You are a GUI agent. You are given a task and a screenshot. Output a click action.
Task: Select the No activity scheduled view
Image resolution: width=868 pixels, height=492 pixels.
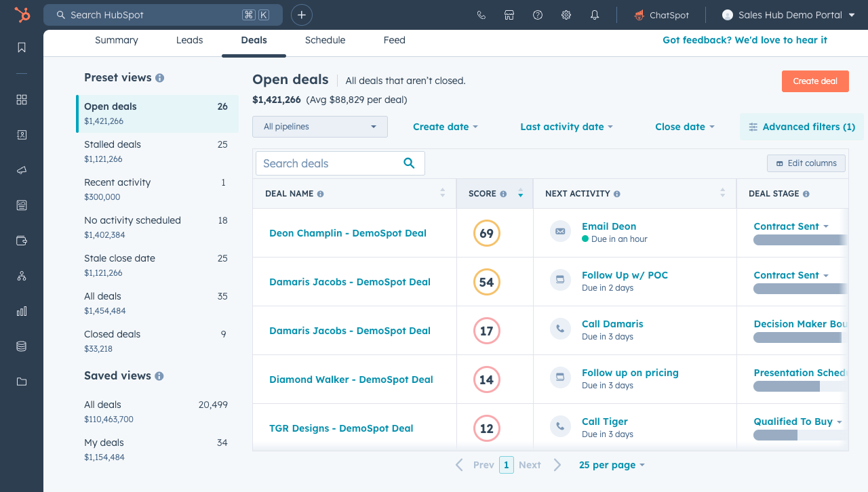(x=157, y=227)
